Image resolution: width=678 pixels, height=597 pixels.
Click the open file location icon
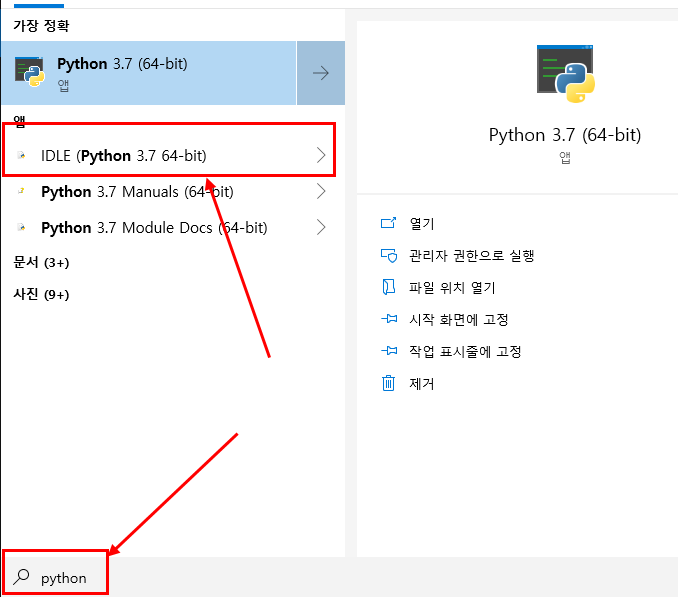tap(388, 287)
